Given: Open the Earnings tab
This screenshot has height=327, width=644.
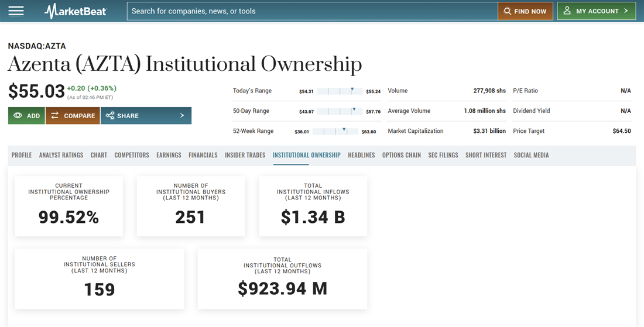Looking at the screenshot, I should 169,155.
